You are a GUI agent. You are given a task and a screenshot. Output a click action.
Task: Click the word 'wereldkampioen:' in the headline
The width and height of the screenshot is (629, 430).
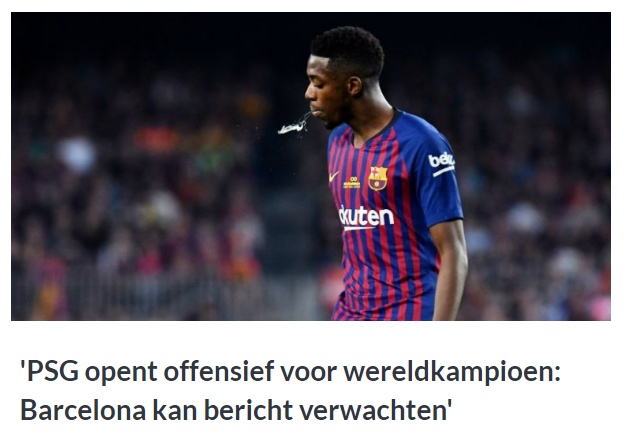(x=452, y=372)
